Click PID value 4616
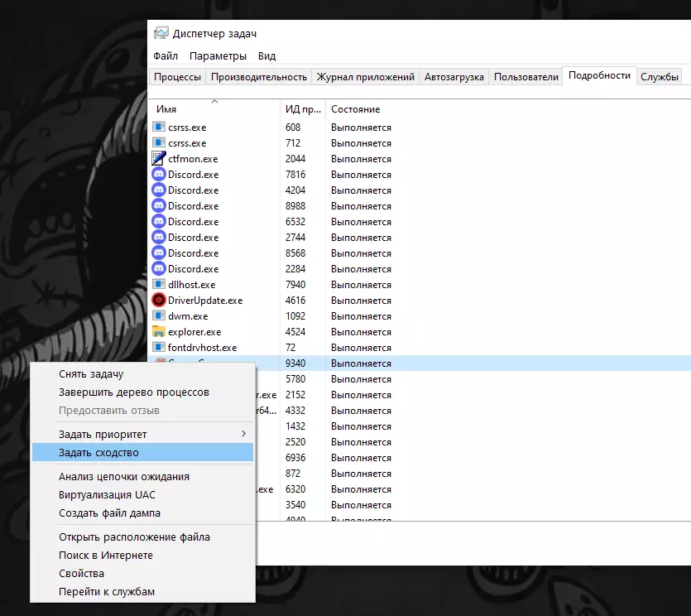This screenshot has height=616, width=691. click(x=295, y=301)
